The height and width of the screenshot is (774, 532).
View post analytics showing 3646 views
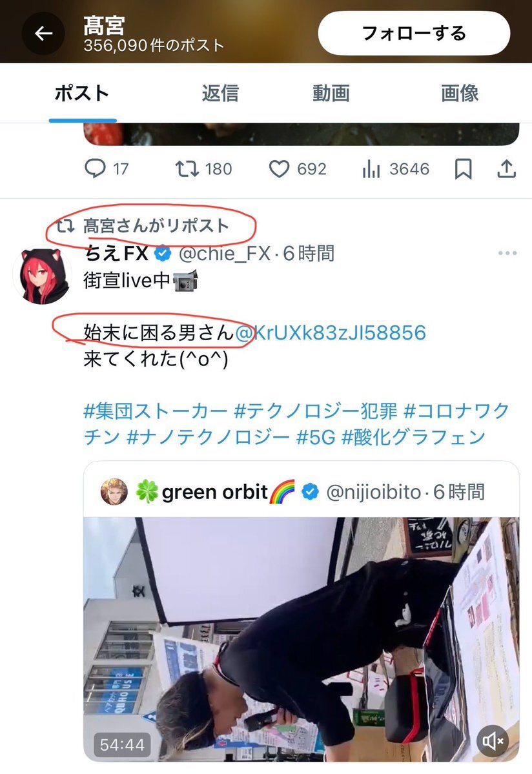pyautogui.click(x=371, y=169)
